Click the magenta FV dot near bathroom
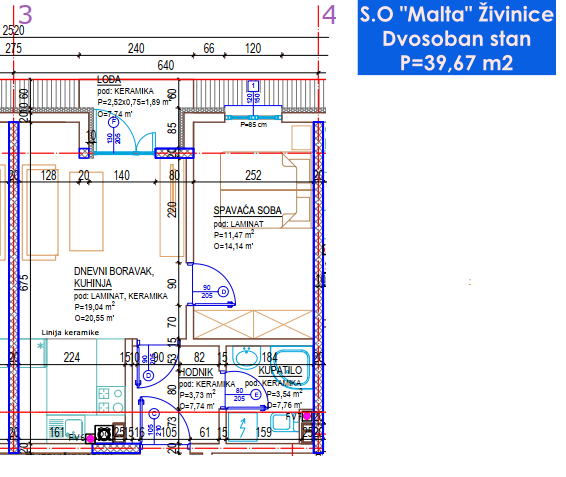This screenshot has height=477, width=566. (x=307, y=416)
